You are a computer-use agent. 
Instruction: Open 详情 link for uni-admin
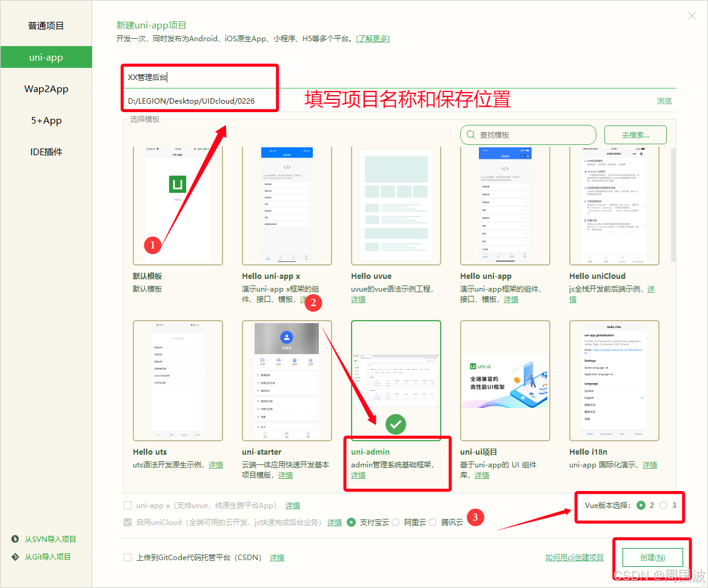[x=358, y=475]
